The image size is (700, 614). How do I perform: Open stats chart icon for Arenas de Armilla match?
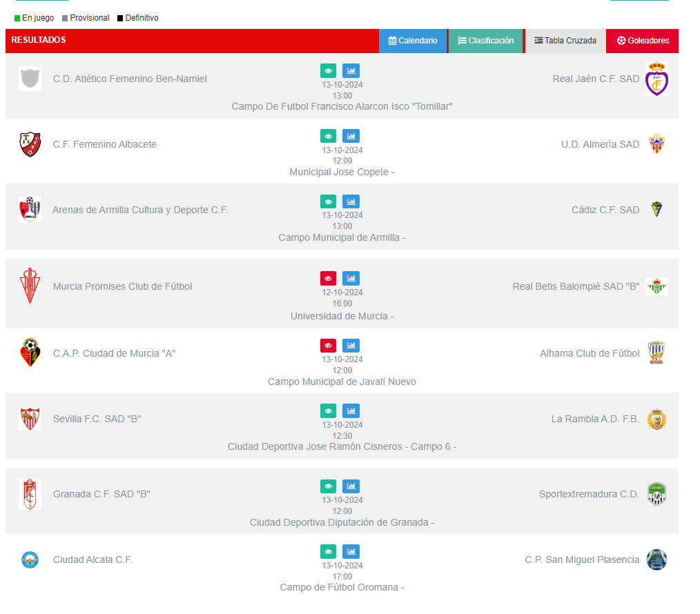coord(351,201)
